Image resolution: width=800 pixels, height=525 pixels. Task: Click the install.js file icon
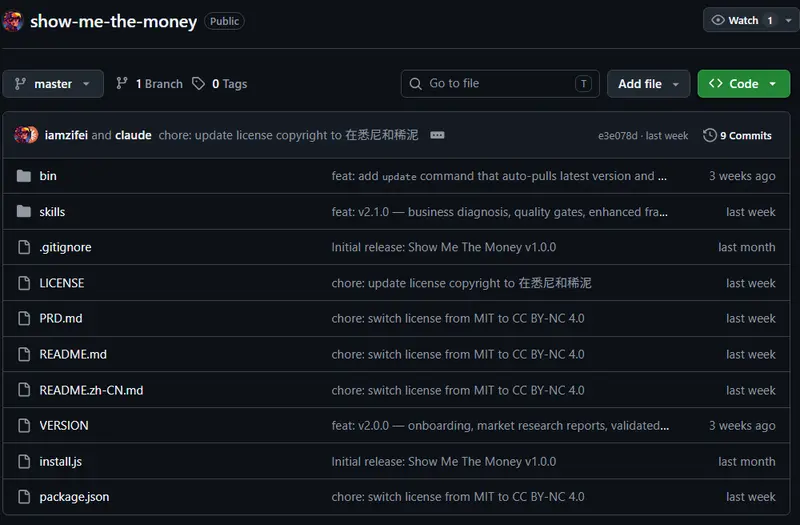[24, 462]
